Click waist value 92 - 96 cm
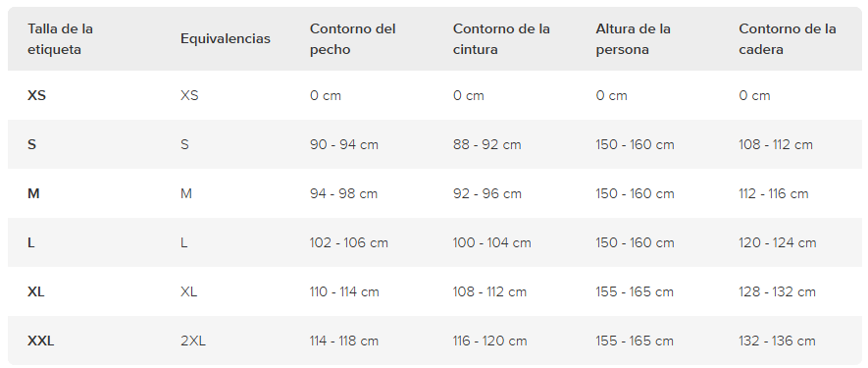868x368 pixels. (487, 194)
